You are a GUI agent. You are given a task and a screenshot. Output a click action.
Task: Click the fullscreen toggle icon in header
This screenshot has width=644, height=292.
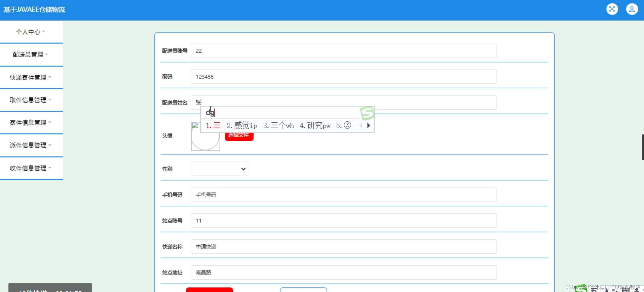(612, 9)
